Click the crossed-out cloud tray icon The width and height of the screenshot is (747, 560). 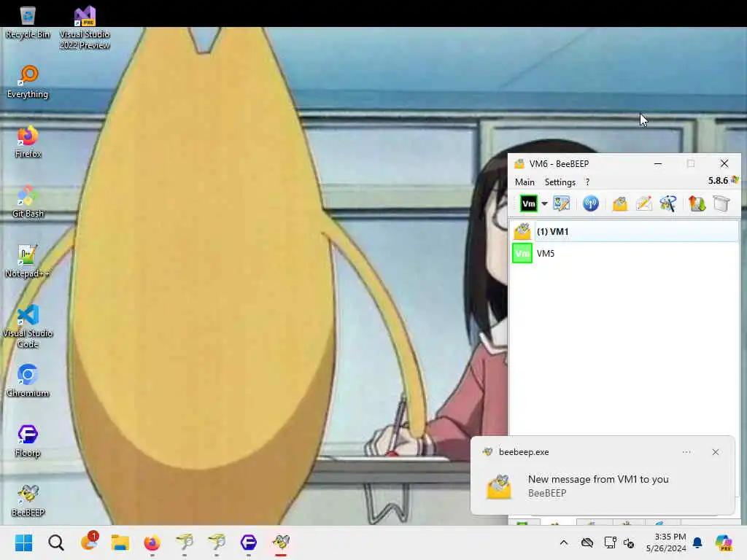(x=587, y=542)
